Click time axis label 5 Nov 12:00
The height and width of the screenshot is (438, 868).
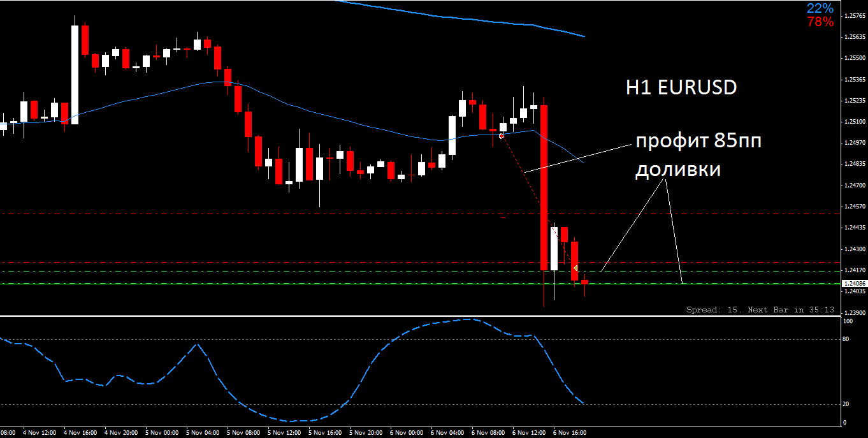point(286,433)
